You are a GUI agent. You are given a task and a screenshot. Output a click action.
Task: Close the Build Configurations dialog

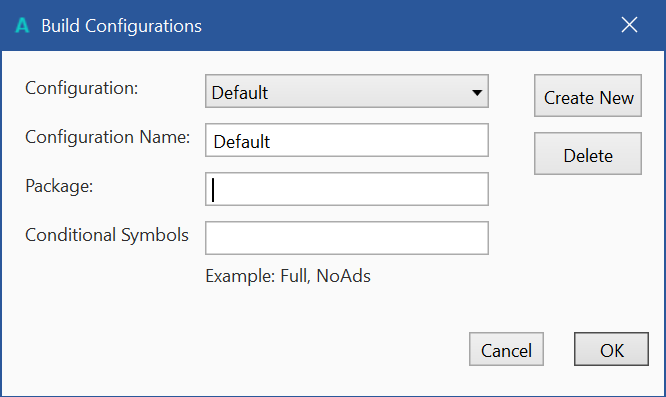[629, 25]
